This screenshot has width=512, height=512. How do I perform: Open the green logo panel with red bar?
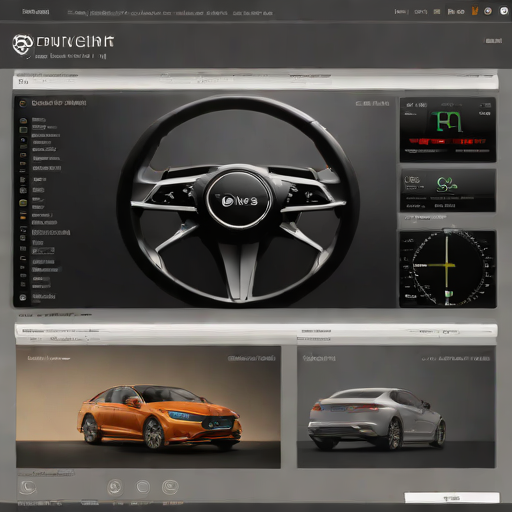[x=448, y=130]
